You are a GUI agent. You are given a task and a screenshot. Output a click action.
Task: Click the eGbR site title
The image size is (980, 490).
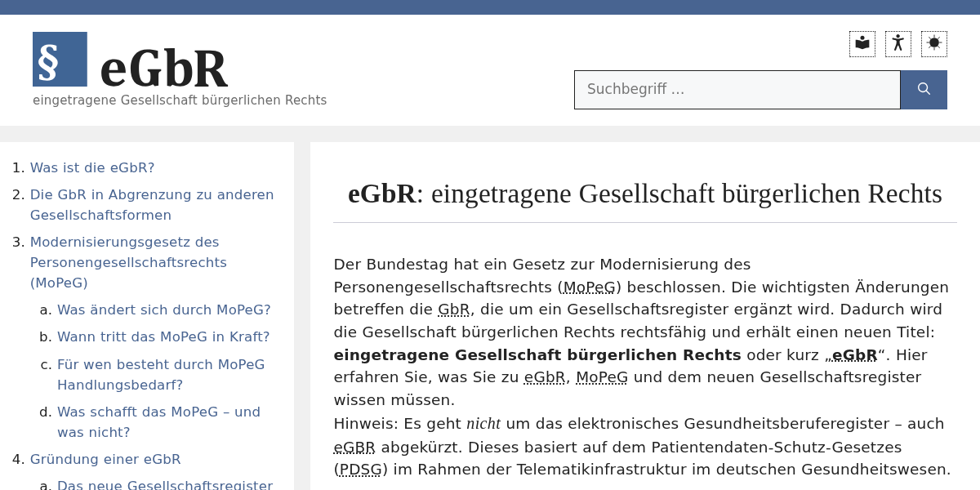pyautogui.click(x=163, y=69)
